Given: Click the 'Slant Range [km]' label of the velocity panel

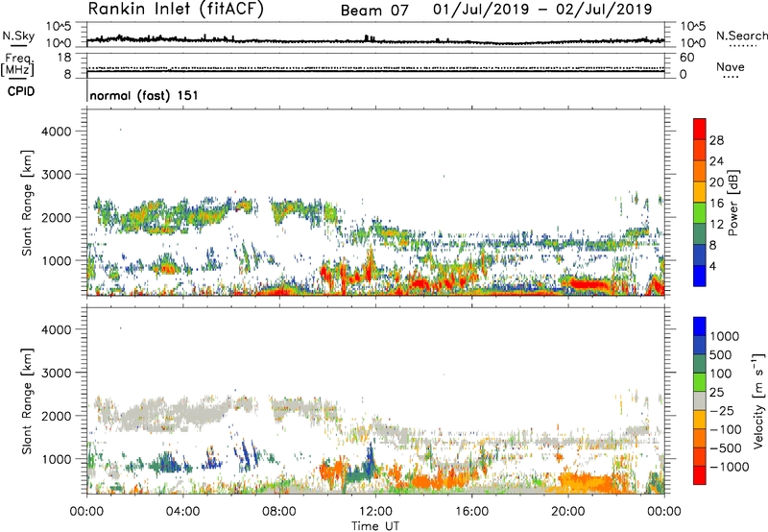Looking at the screenshot, I should pyautogui.click(x=27, y=400).
